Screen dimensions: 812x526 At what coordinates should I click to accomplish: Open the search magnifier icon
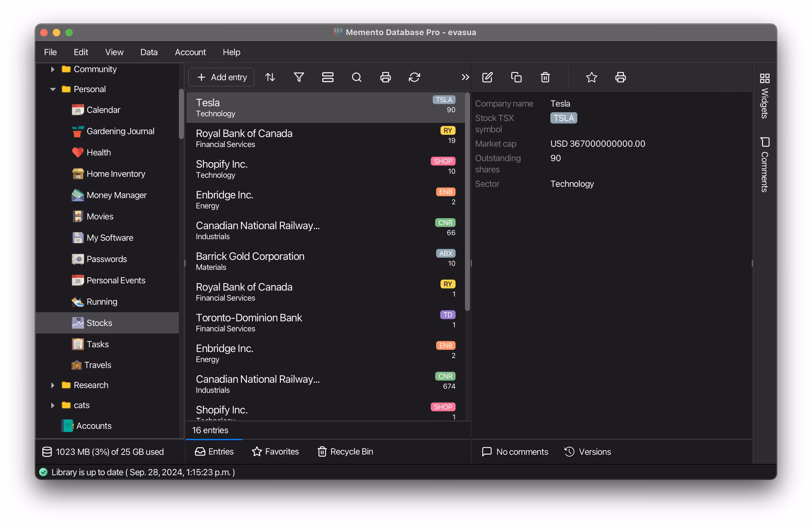click(x=357, y=77)
